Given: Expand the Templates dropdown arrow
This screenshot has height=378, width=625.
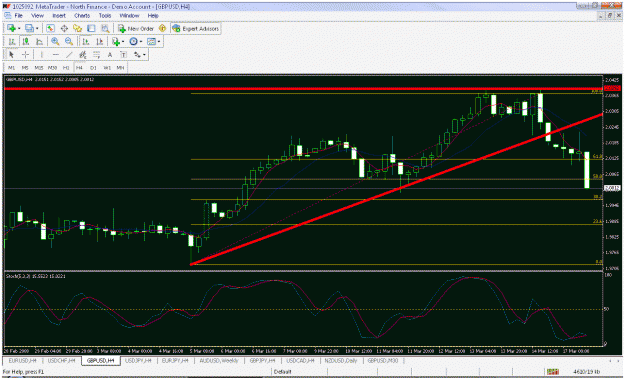Looking at the screenshot, I should pos(159,42).
